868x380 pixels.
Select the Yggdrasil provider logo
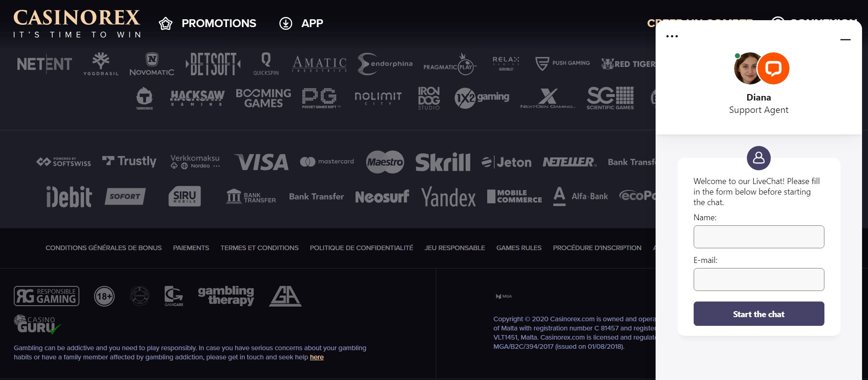click(x=101, y=64)
